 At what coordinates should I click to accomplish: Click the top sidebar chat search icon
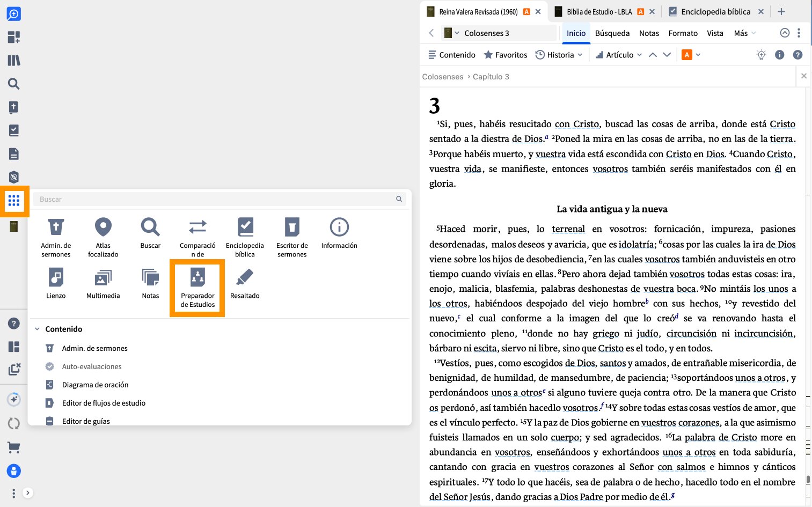(x=14, y=13)
